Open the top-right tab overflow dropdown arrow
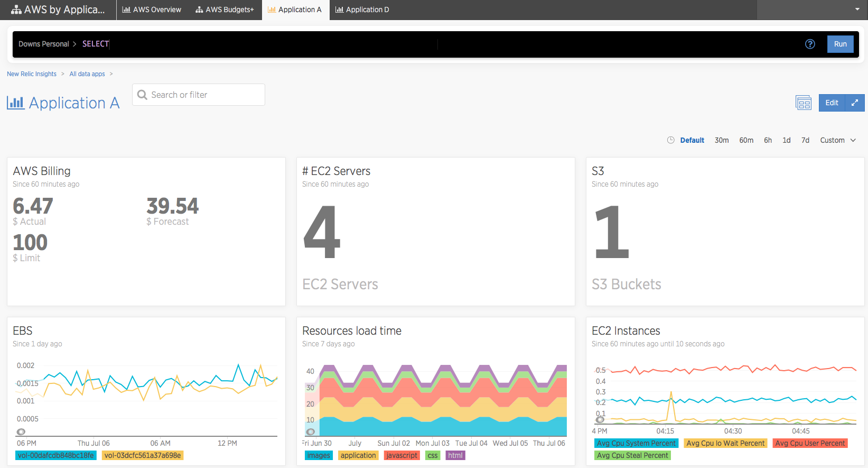 [857, 10]
